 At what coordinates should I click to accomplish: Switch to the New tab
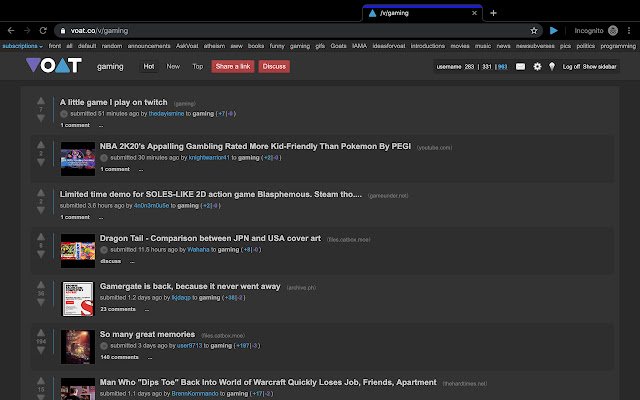tap(173, 67)
